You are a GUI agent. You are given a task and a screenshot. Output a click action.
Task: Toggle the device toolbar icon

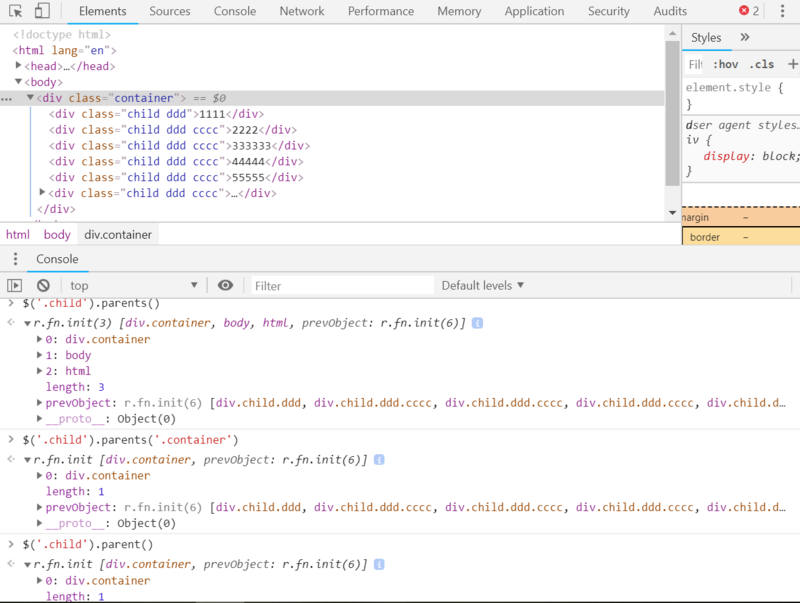click(42, 11)
